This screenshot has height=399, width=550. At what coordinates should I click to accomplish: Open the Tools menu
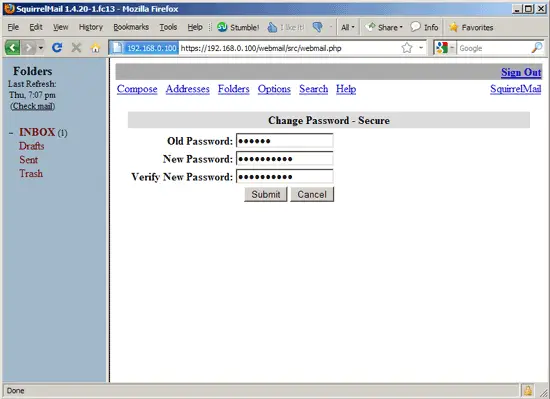coord(168,27)
